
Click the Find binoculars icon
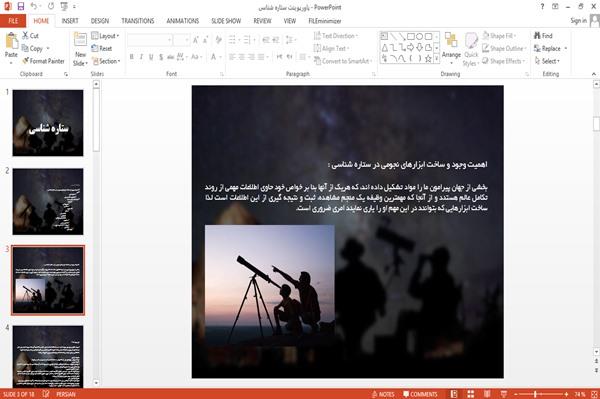pyautogui.click(x=537, y=36)
